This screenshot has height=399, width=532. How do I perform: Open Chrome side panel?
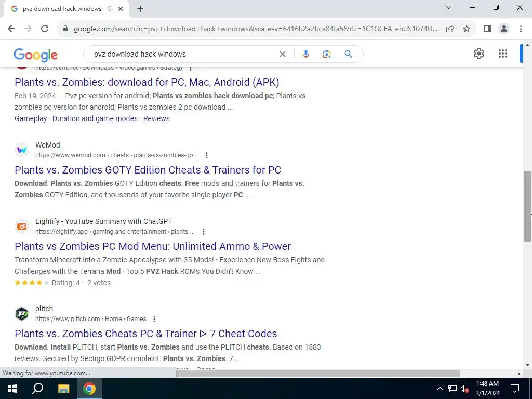tap(487, 29)
